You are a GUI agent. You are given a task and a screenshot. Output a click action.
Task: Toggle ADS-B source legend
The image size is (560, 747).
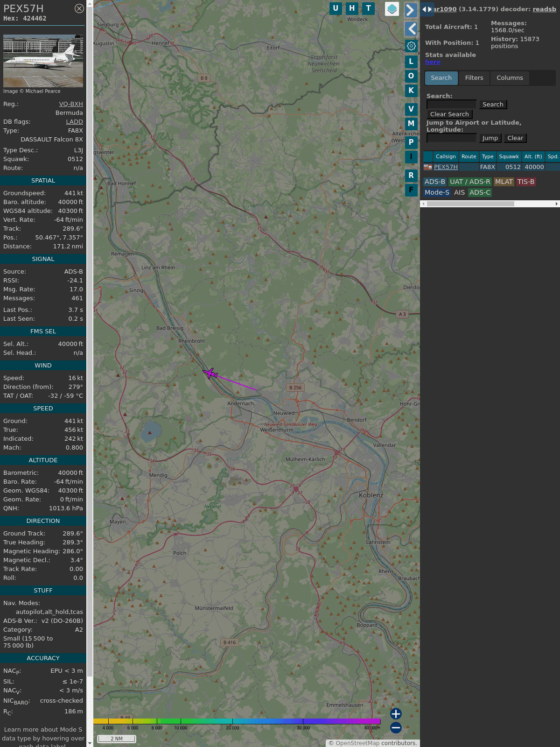(435, 182)
